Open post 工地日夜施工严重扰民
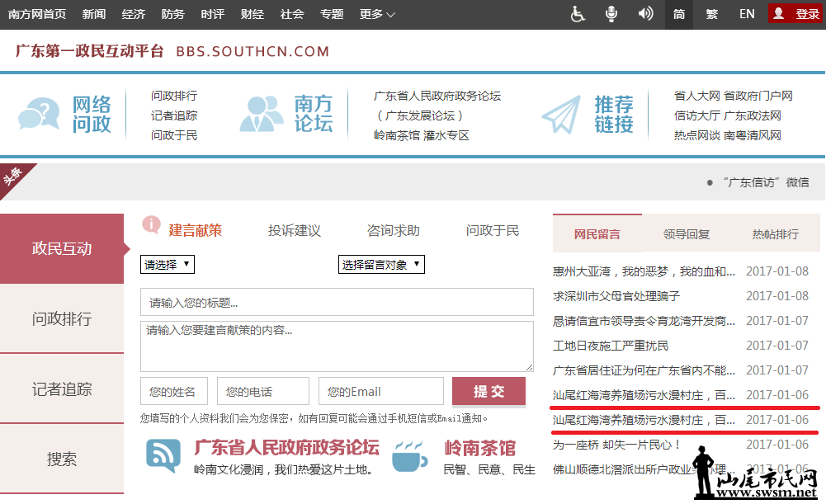This screenshot has height=504, width=826. click(x=611, y=346)
